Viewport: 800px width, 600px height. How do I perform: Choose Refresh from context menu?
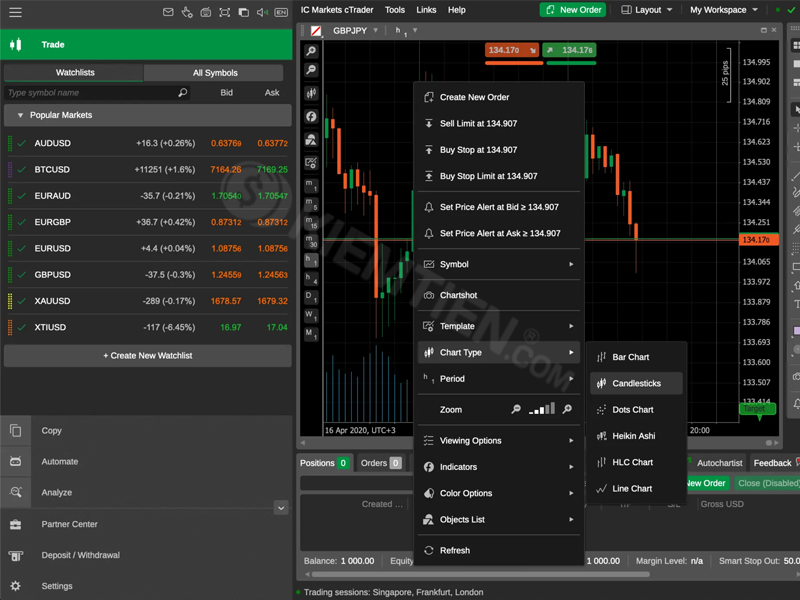point(499,551)
